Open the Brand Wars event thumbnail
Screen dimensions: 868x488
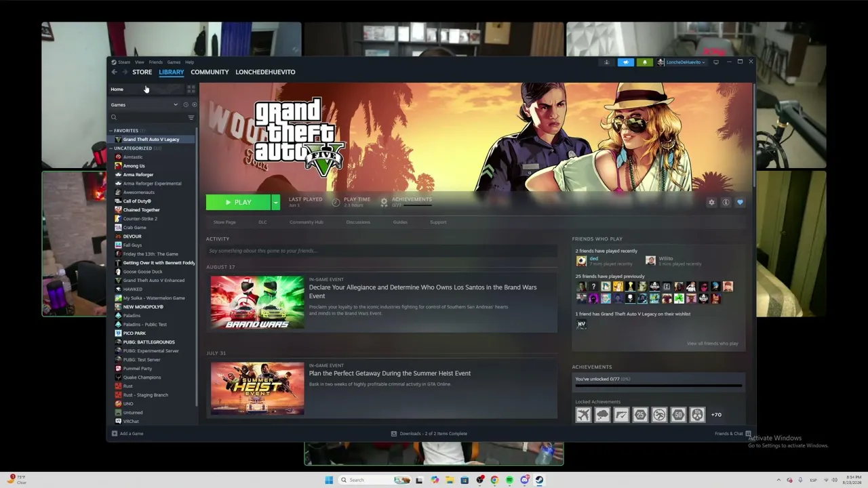[x=257, y=302]
